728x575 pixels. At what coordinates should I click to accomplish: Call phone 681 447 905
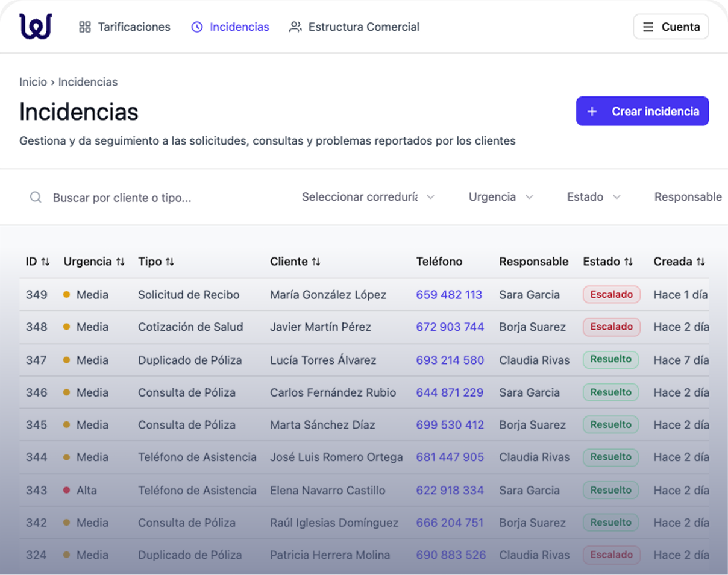tap(450, 457)
